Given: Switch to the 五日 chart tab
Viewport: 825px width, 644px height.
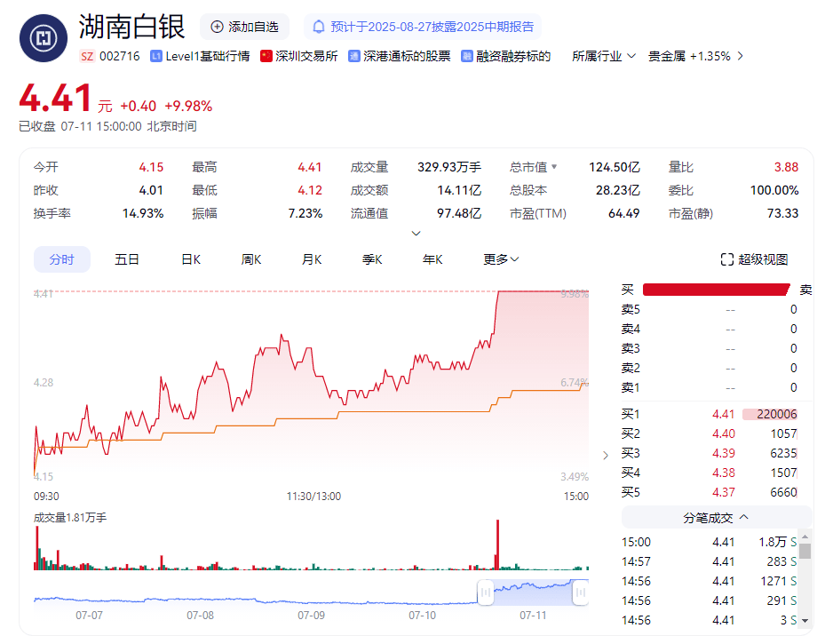Looking at the screenshot, I should click(x=127, y=259).
